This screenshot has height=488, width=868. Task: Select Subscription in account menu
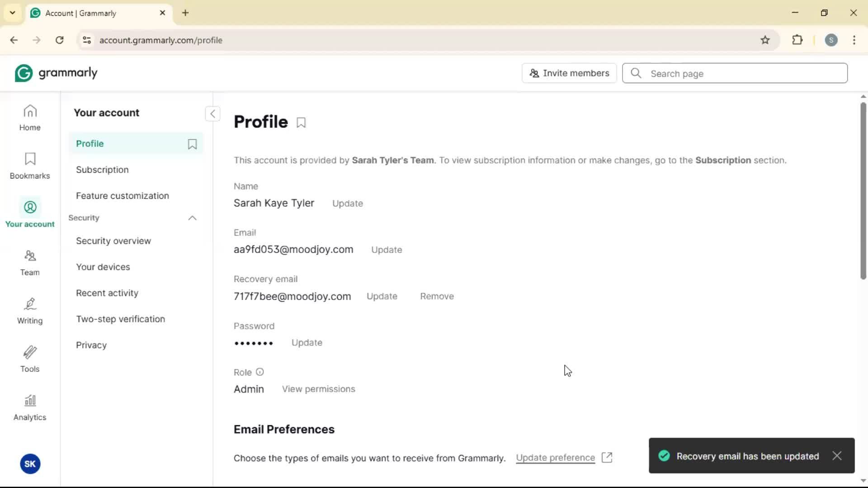(102, 169)
